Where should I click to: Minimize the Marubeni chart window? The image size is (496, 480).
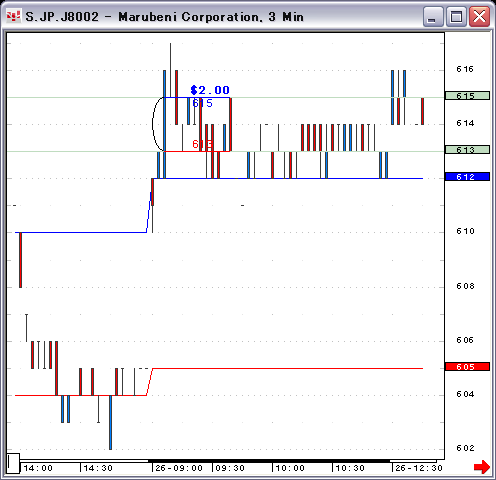(x=433, y=16)
